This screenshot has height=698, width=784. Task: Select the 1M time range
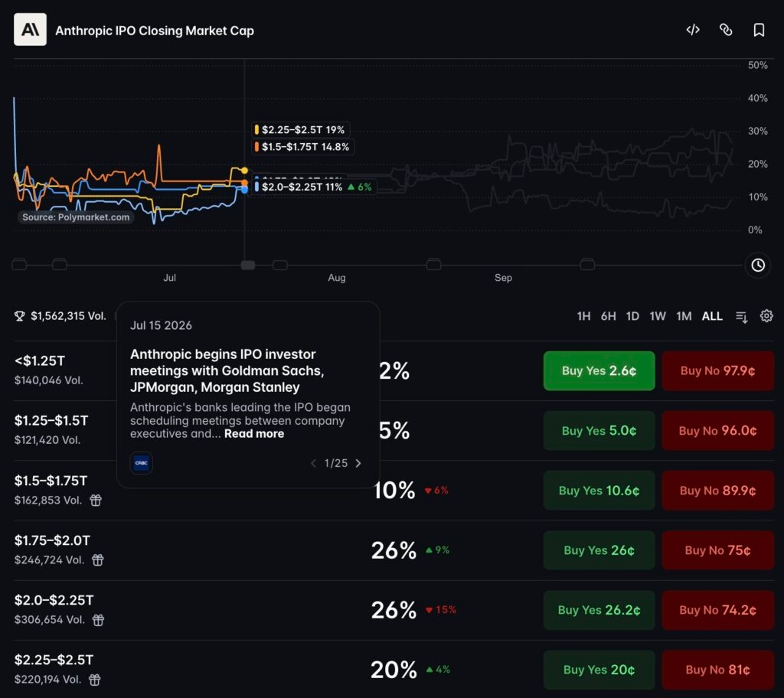coord(684,317)
